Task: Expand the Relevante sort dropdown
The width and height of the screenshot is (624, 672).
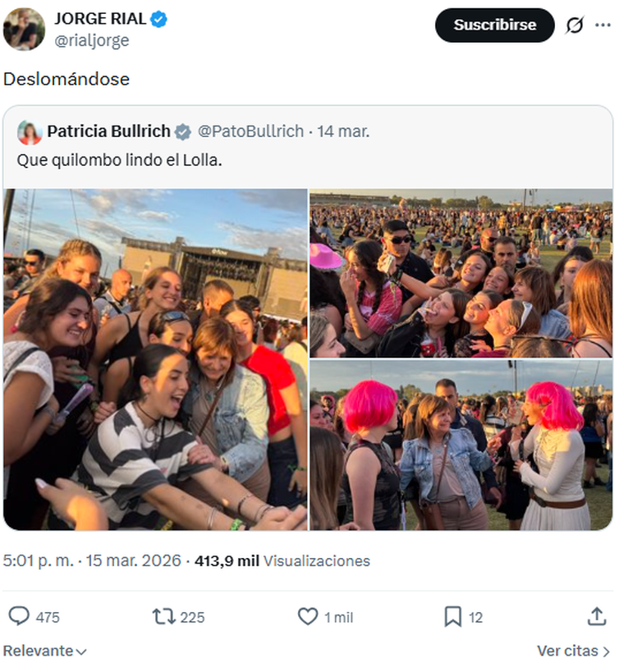Action: click(x=45, y=651)
